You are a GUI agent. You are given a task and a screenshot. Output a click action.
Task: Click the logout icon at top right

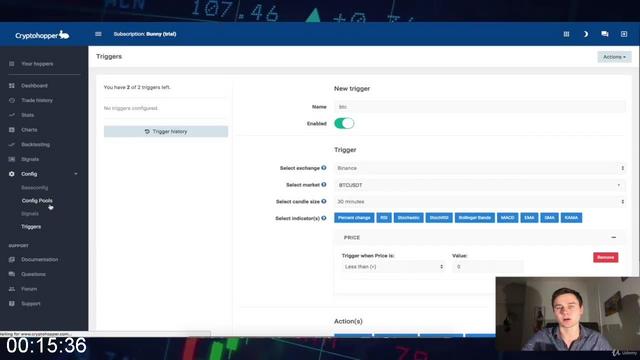click(x=624, y=34)
